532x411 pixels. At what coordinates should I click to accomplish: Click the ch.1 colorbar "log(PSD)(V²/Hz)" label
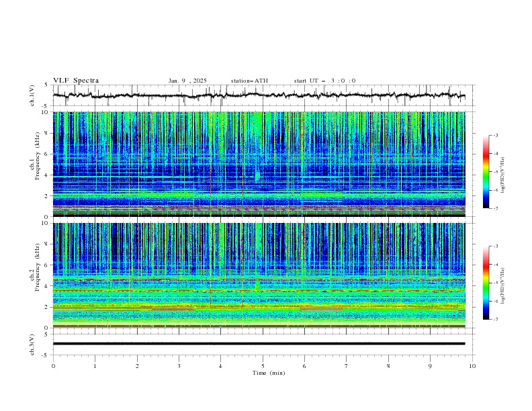click(503, 175)
